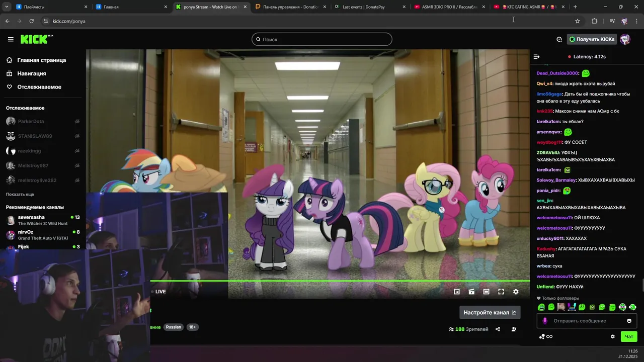Switch to Панель управления Donation tab

click(290, 7)
